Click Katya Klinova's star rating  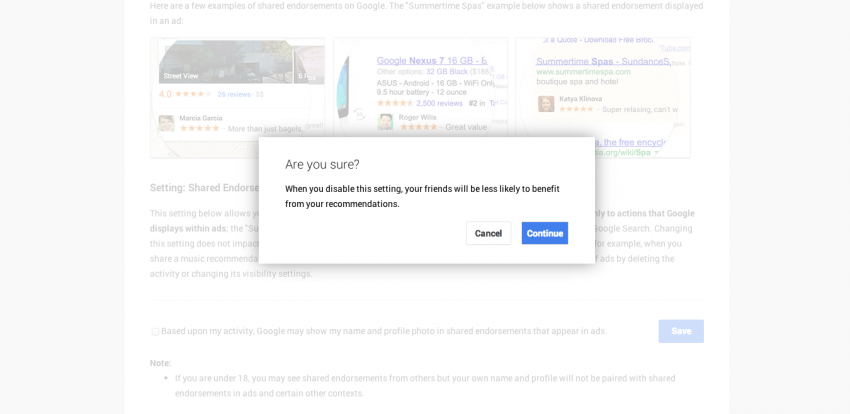tap(576, 109)
